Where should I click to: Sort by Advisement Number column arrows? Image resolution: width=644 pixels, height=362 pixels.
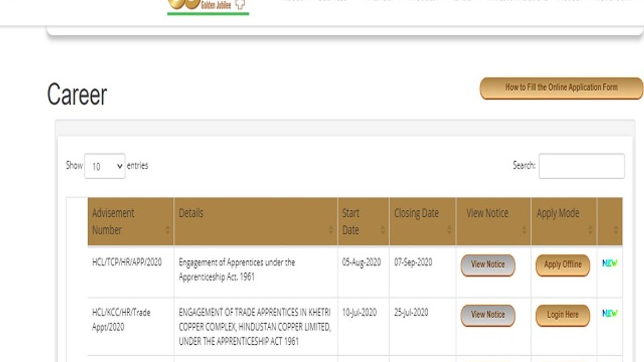click(167, 230)
